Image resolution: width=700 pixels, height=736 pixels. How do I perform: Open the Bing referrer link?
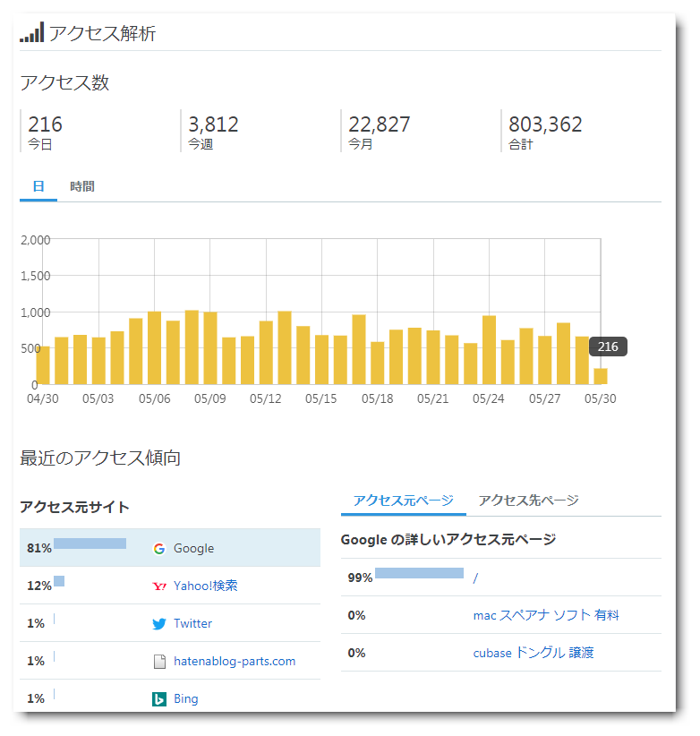point(186,698)
